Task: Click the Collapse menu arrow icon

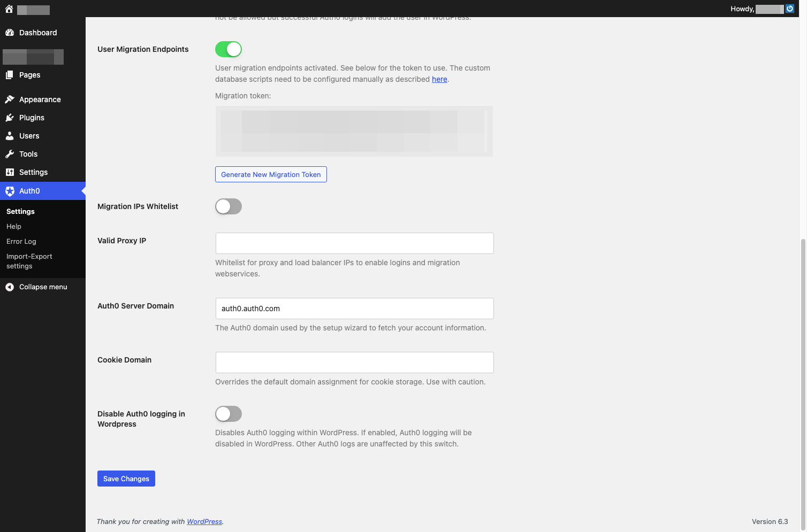Action: (10, 287)
